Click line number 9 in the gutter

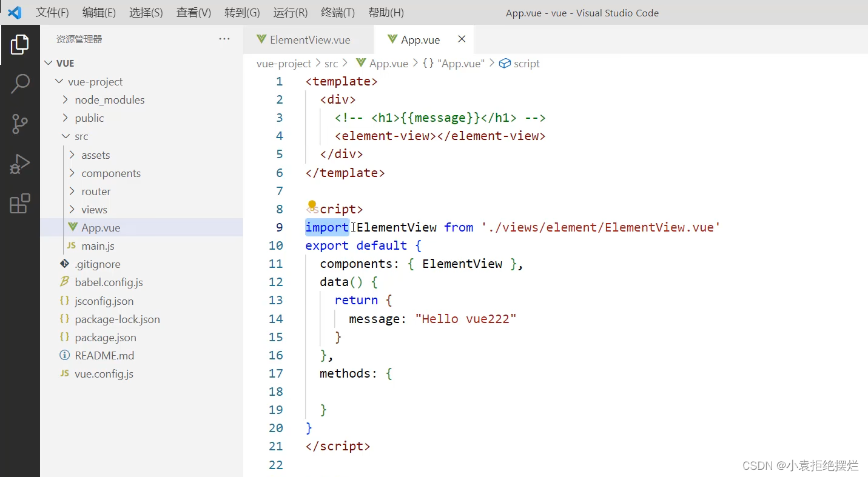279,227
